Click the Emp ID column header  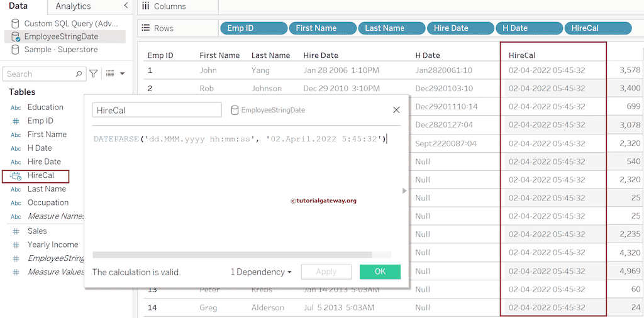(x=160, y=55)
